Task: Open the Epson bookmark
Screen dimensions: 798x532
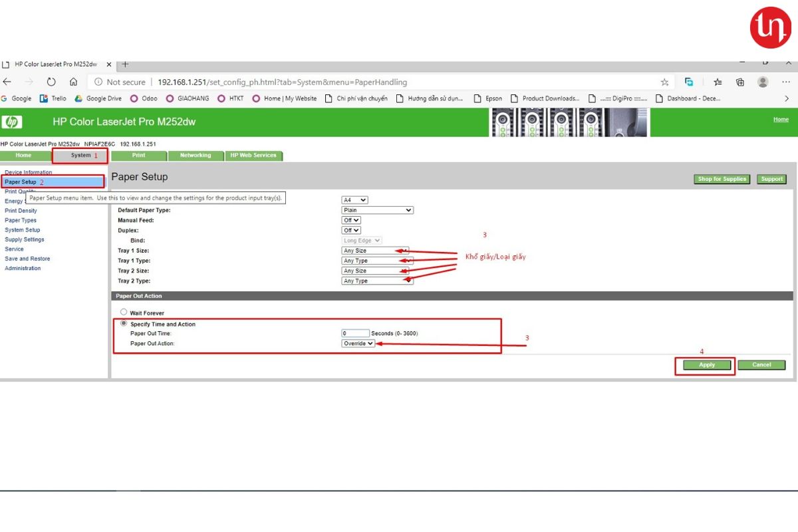Action: pyautogui.click(x=488, y=98)
